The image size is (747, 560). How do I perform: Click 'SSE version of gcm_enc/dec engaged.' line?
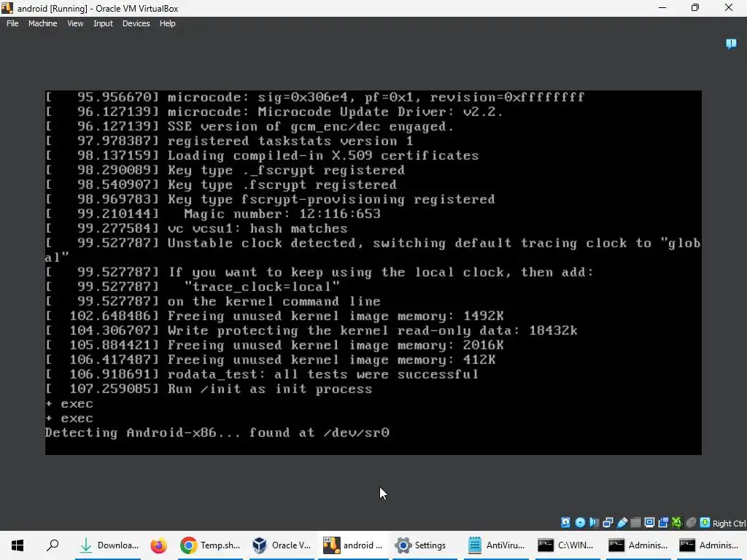pos(311,127)
